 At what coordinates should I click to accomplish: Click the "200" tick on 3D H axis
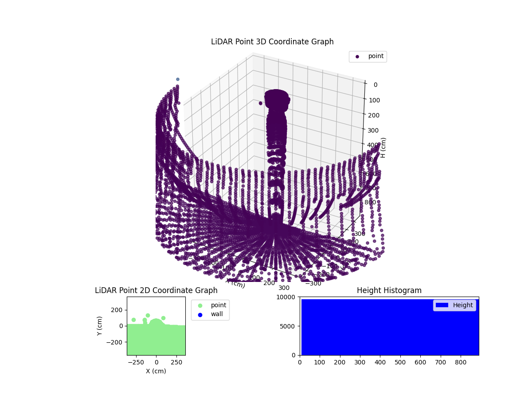pyautogui.click(x=374, y=115)
